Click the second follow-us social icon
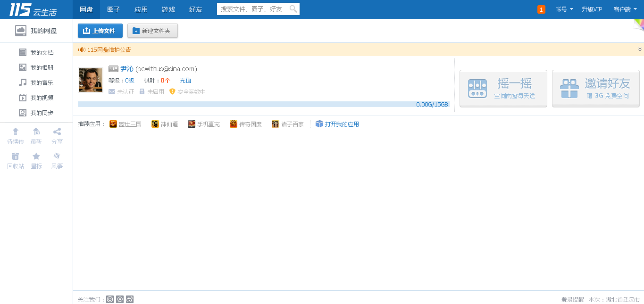The width and height of the screenshot is (644, 304). (120, 299)
